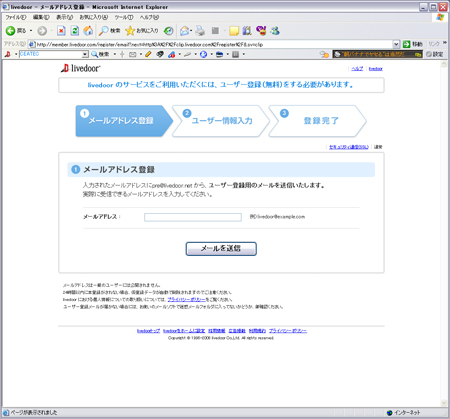This screenshot has width=450, height=419.
Task: Click the livedoor toolbar logo icon
Action: (x=8, y=54)
